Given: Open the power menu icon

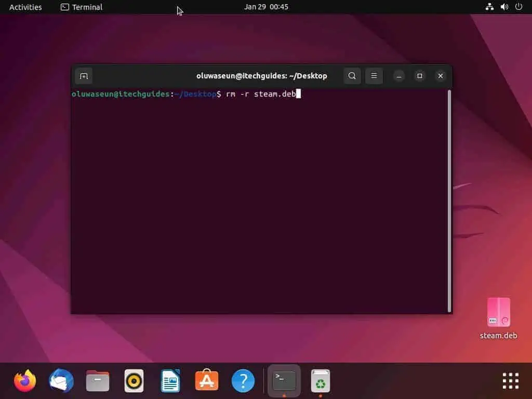Looking at the screenshot, I should [x=518, y=7].
